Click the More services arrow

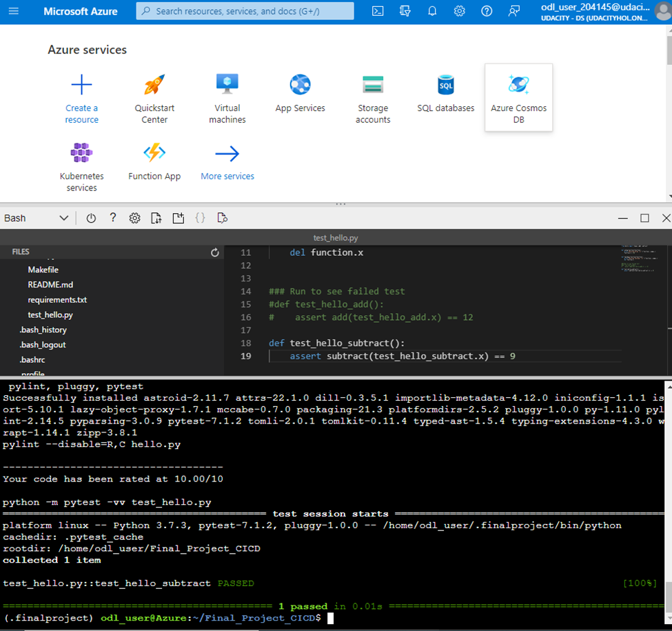coord(227,154)
